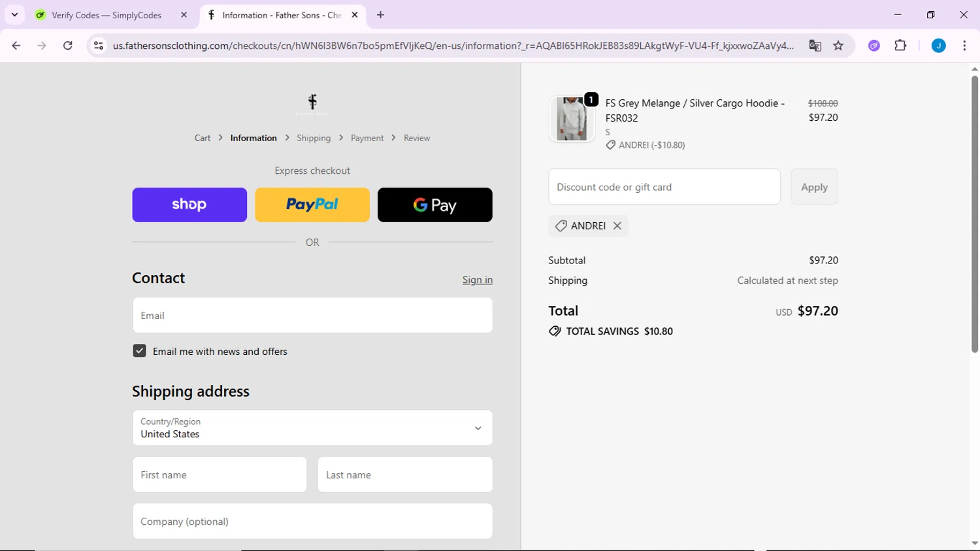980x551 pixels.
Task: Uncheck Email me with news and offers
Action: click(x=139, y=351)
